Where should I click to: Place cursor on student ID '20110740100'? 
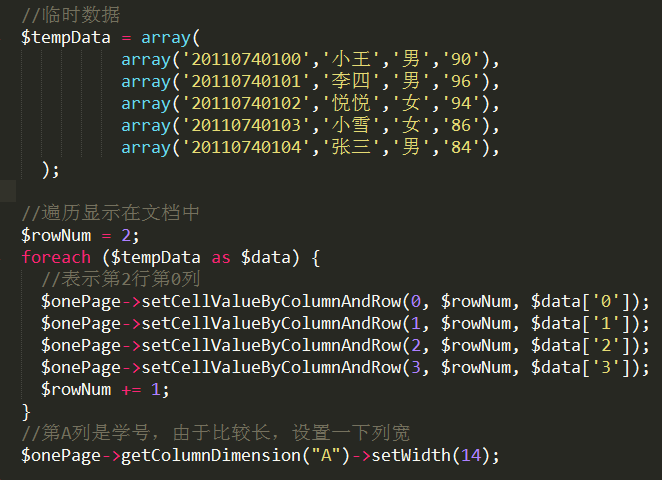[x=246, y=60]
